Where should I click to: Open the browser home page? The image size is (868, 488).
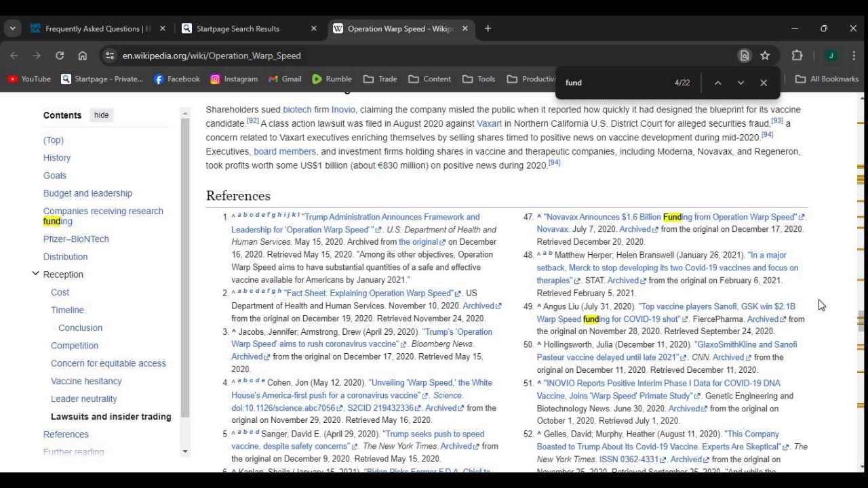pos(82,56)
